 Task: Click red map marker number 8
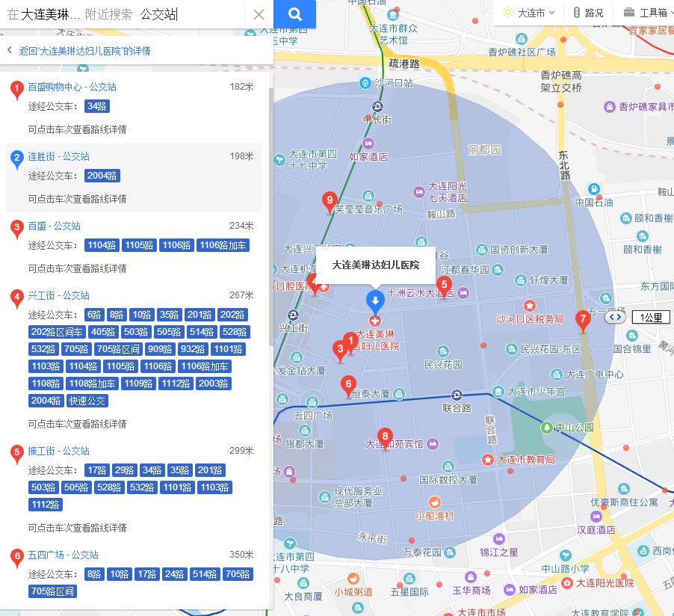[x=385, y=437]
